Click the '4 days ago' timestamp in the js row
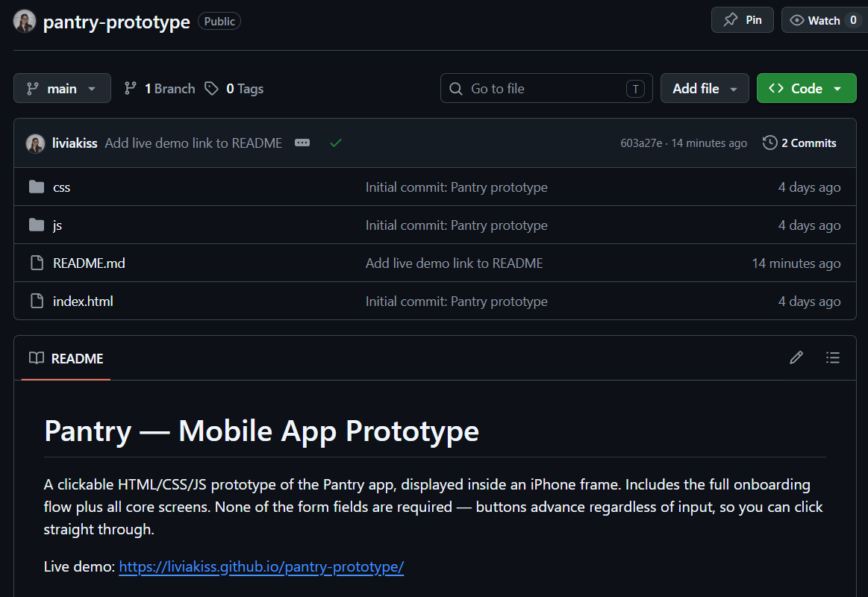 pos(809,225)
